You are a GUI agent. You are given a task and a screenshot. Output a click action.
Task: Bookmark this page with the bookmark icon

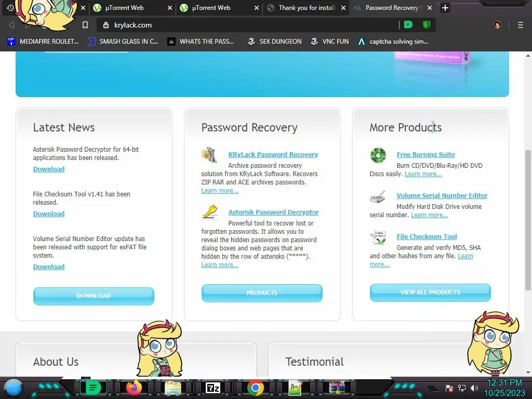[85, 25]
